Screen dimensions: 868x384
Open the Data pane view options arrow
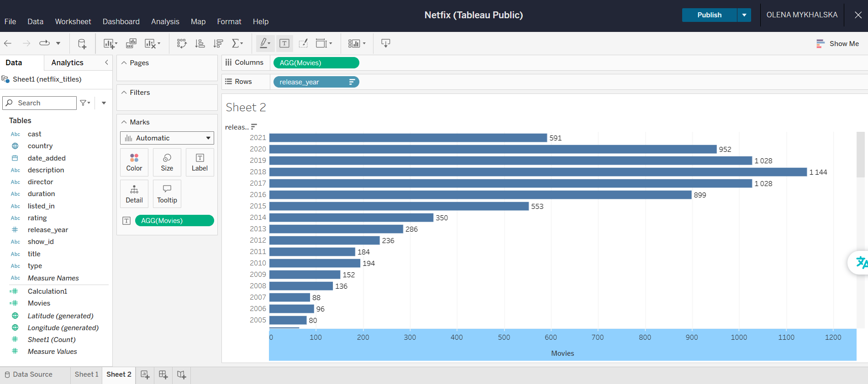[104, 103]
